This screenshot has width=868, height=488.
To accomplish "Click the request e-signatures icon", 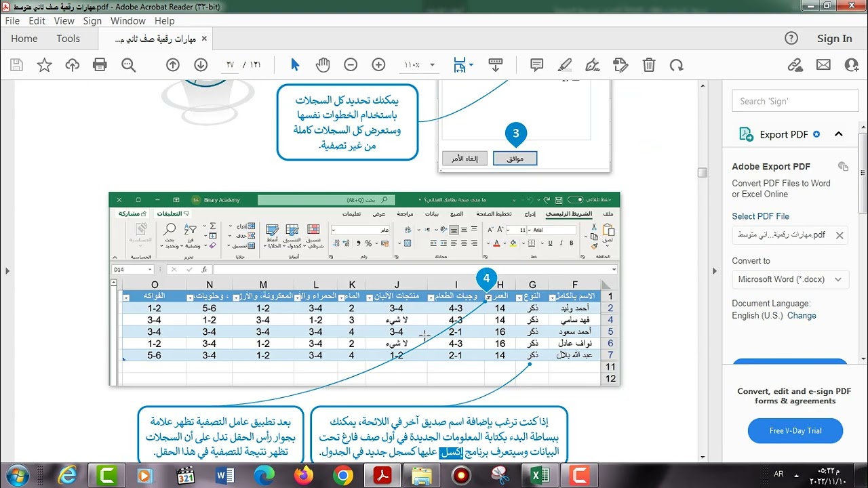I will tap(620, 65).
